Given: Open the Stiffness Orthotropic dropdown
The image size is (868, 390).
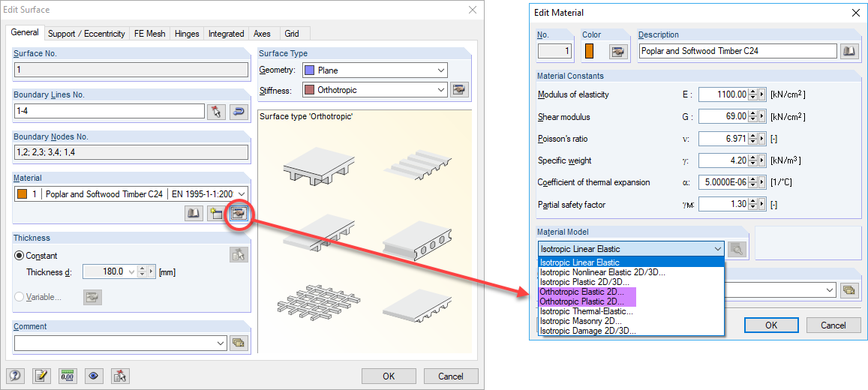Looking at the screenshot, I should click(441, 89).
